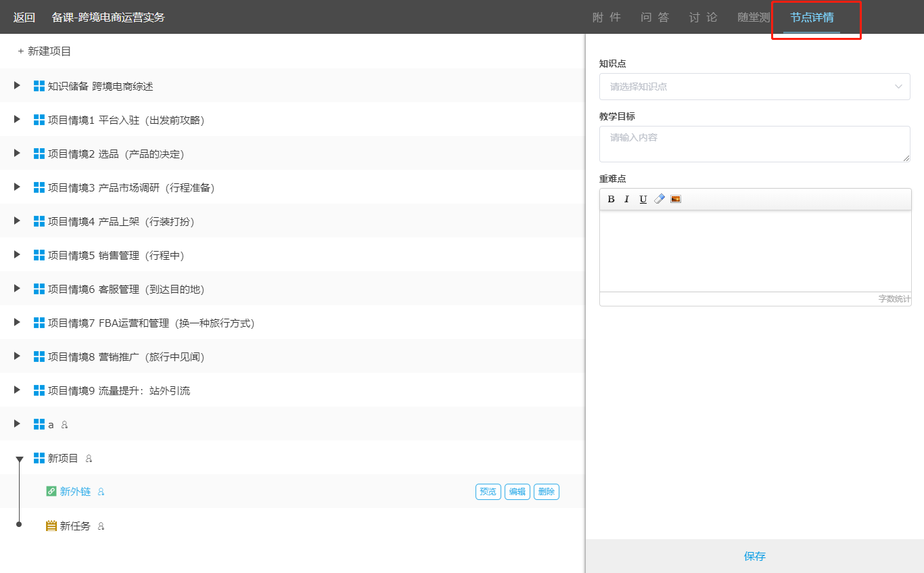This screenshot has width=924, height=573.
Task: Click grid icon of 项目情境1 平台入驻
Action: point(39,120)
